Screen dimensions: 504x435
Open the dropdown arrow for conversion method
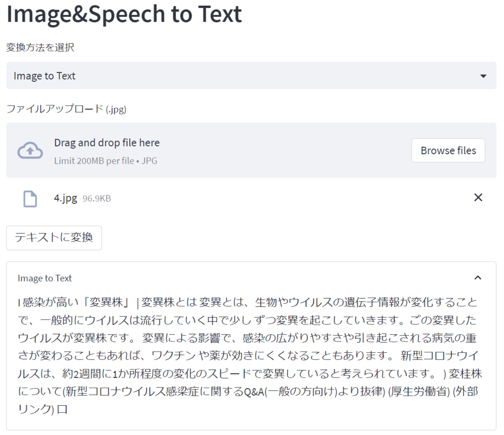(x=483, y=76)
